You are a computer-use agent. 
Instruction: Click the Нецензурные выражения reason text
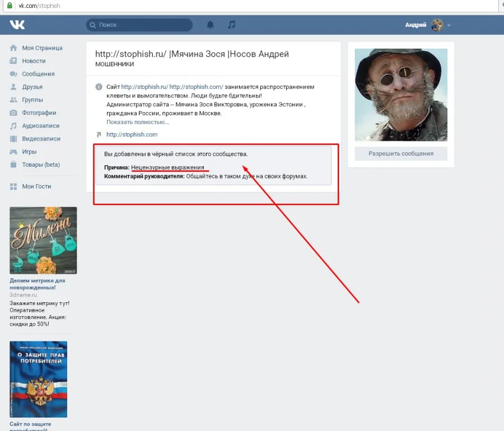tap(167, 167)
